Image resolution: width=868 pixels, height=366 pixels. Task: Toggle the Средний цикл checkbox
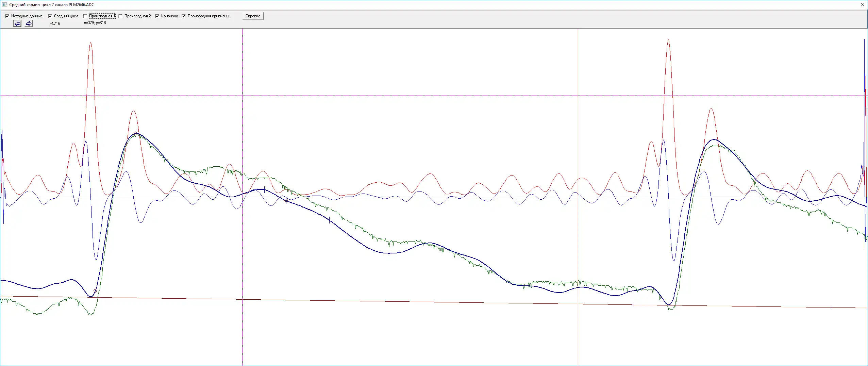pos(50,16)
